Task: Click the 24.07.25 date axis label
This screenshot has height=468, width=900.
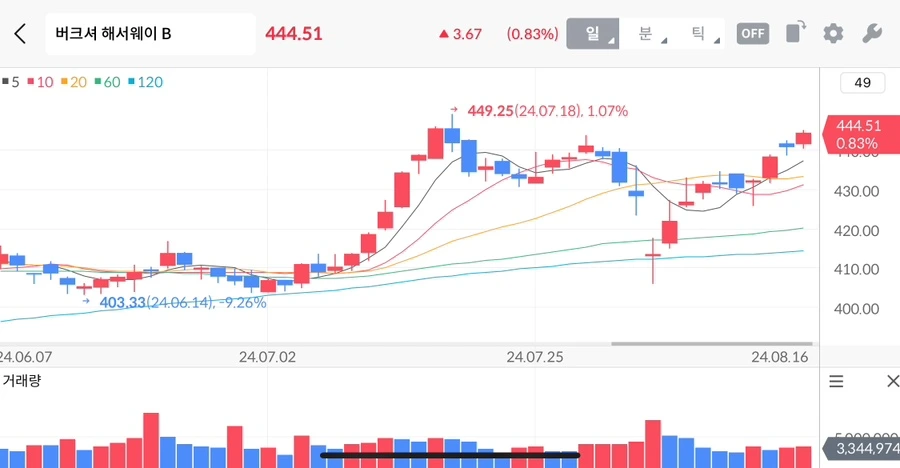Action: pos(535,357)
